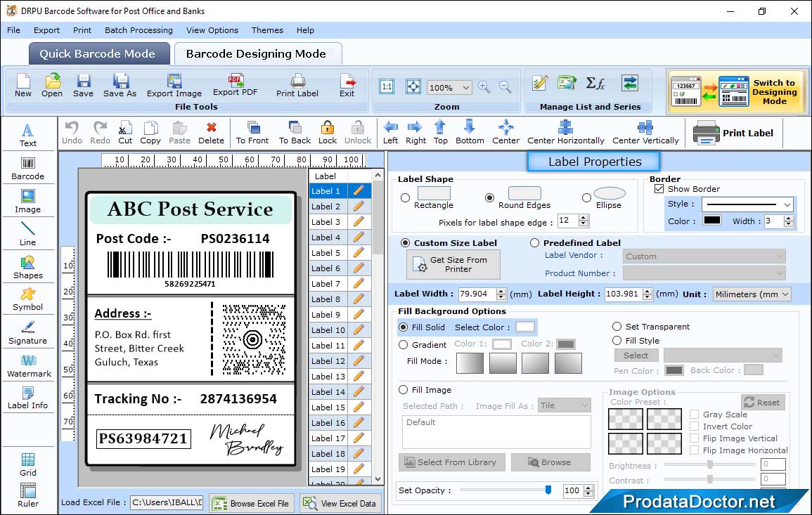The width and height of the screenshot is (812, 515).
Task: Center object Horizontally
Action: coord(566,133)
